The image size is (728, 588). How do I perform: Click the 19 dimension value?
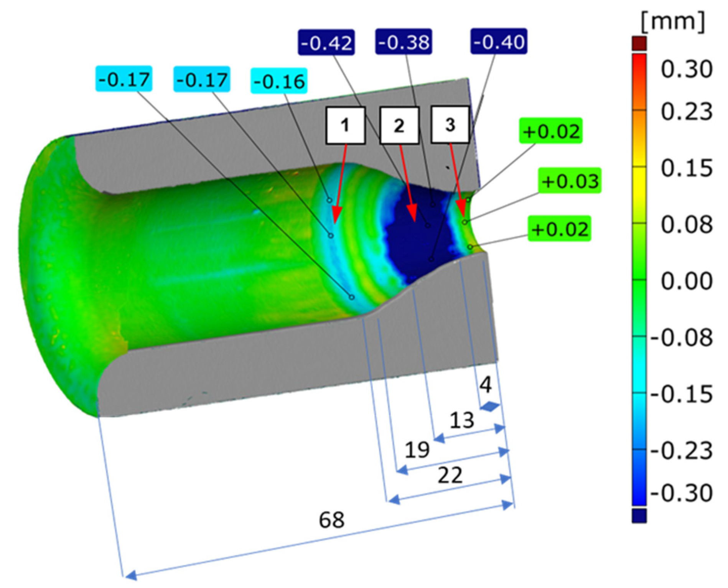(x=417, y=450)
